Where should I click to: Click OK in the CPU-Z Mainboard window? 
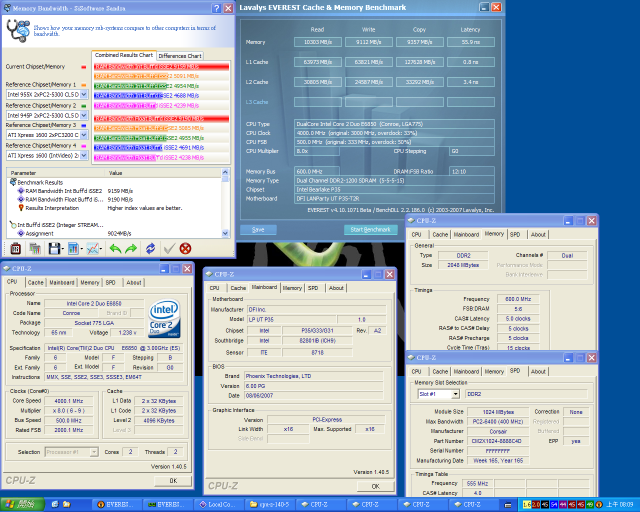coord(376,486)
